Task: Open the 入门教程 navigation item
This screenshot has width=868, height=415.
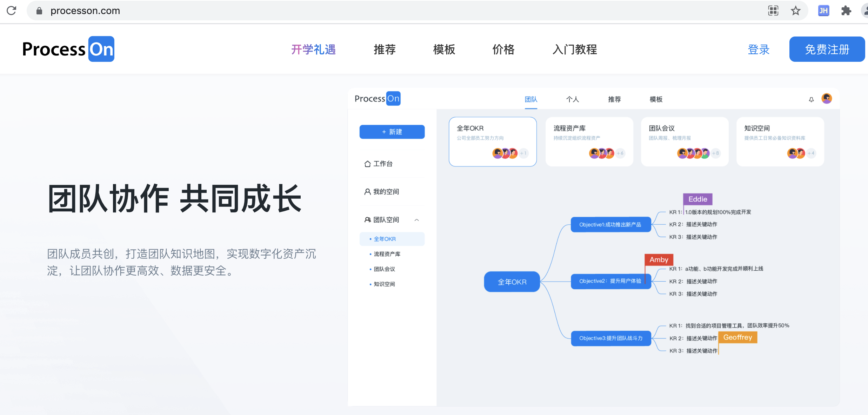Action: (575, 50)
